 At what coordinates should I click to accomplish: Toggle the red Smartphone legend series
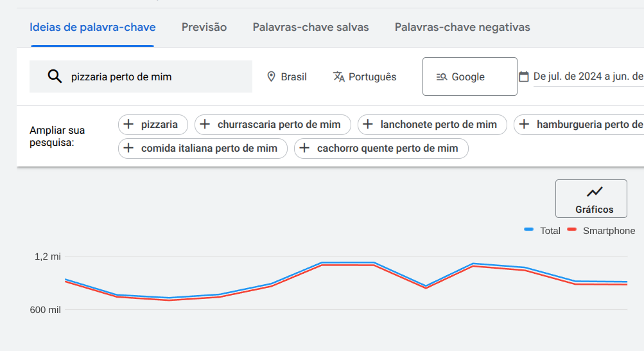601,231
